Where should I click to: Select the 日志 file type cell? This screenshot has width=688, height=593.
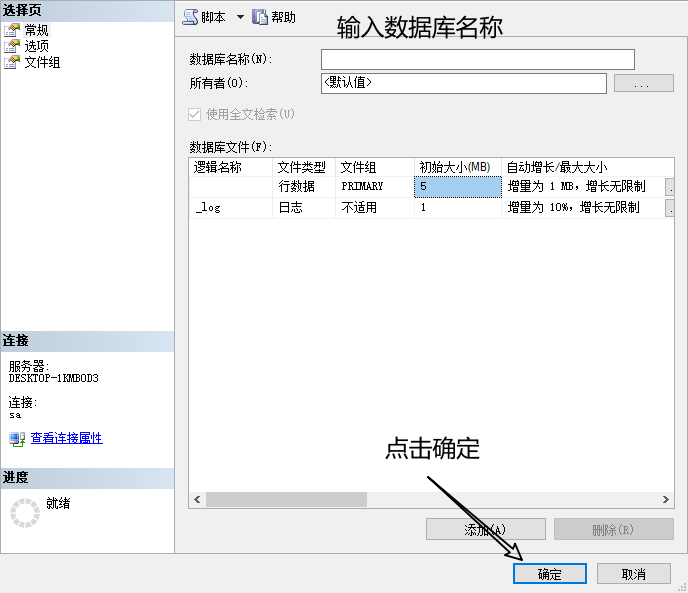304,208
